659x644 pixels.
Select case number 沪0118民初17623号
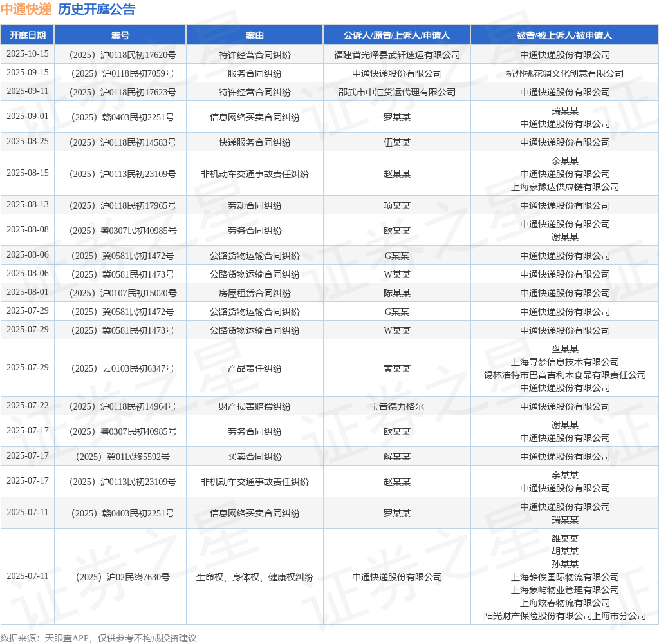[x=123, y=92]
